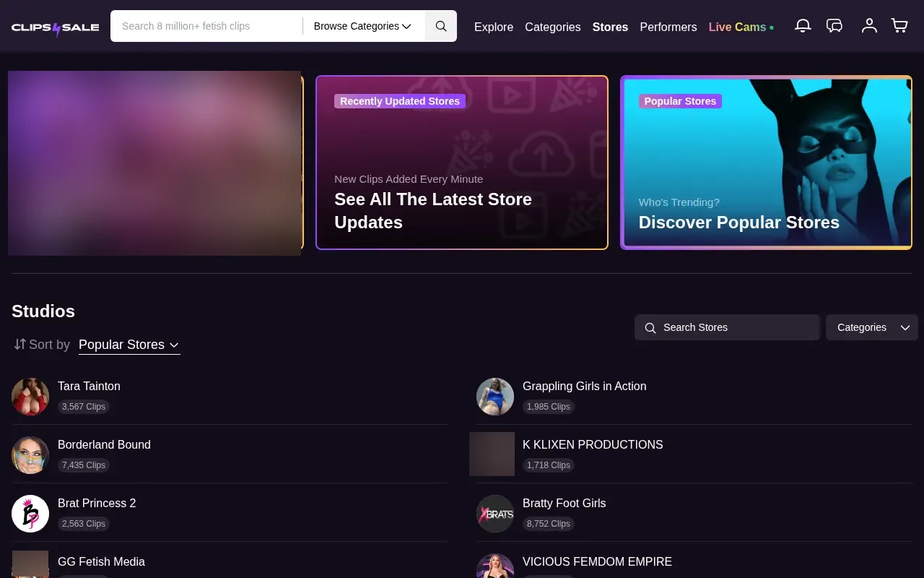Open the Discover Popular Stores banner
This screenshot has height=578, width=924.
(766, 163)
